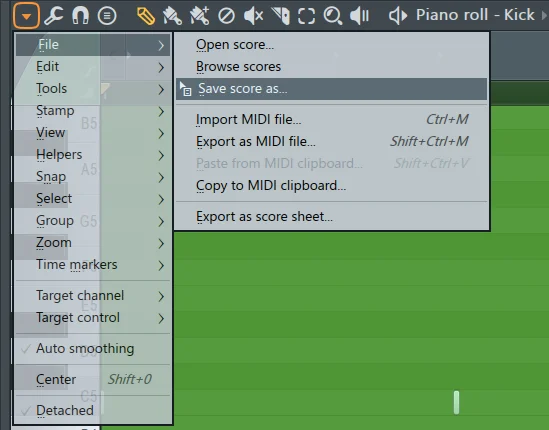This screenshot has height=430, width=549.
Task: Expand the Group submenu
Action: (93, 221)
